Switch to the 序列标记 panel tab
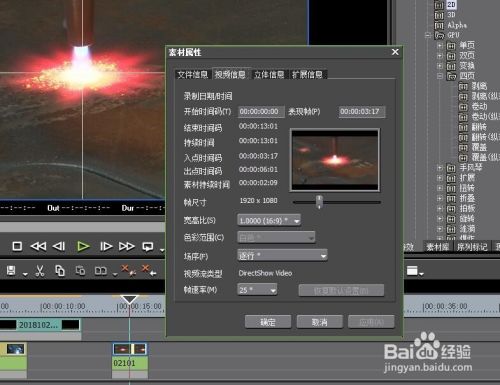Viewport: 500px width, 385px height. pyautogui.click(x=472, y=247)
